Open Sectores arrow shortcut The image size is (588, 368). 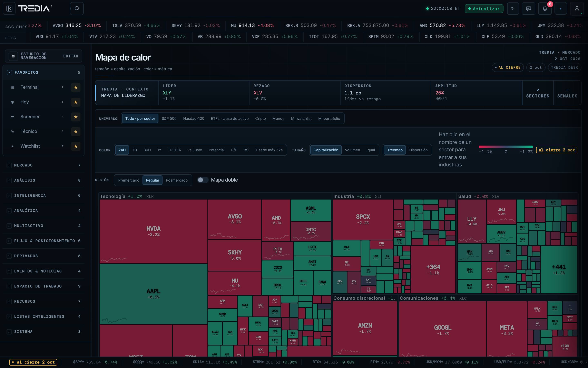pos(537,93)
